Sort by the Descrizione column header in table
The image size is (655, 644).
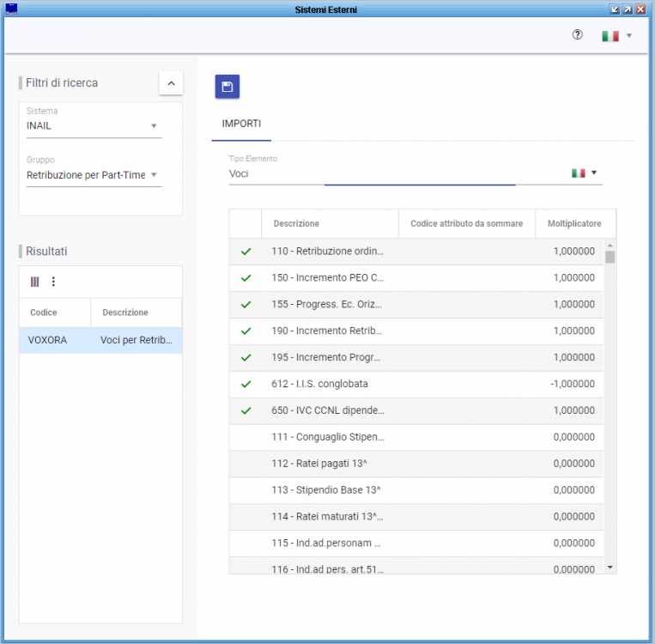(x=296, y=224)
